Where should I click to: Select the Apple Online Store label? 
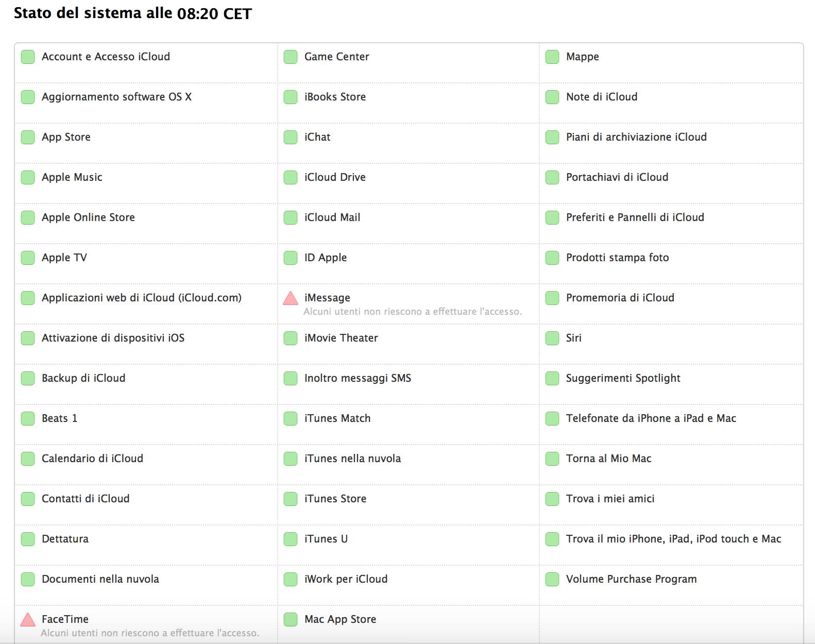click(88, 217)
